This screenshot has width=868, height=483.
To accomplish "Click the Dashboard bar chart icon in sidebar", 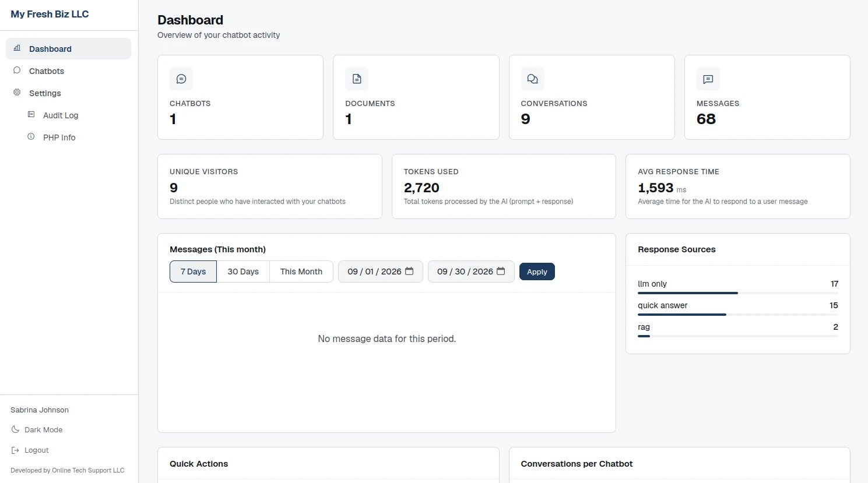I will click(x=17, y=48).
